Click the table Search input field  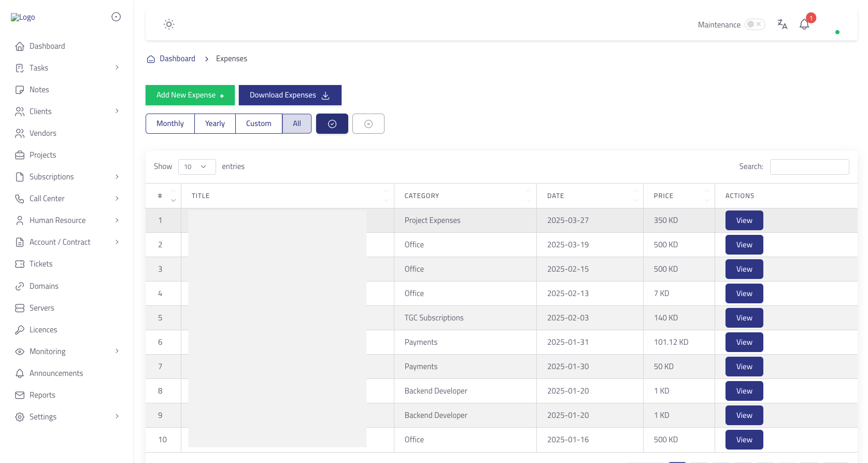(809, 167)
